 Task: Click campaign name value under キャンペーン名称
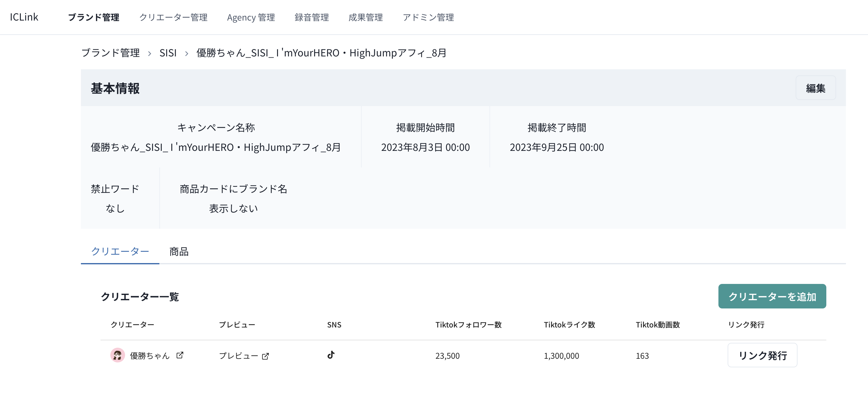[216, 147]
